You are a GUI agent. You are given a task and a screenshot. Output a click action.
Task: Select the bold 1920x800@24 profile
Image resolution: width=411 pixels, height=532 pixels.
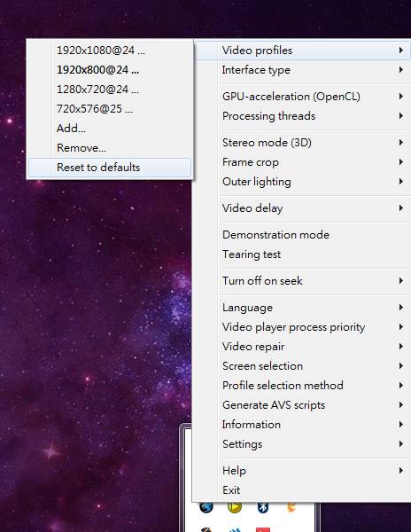coord(110,70)
